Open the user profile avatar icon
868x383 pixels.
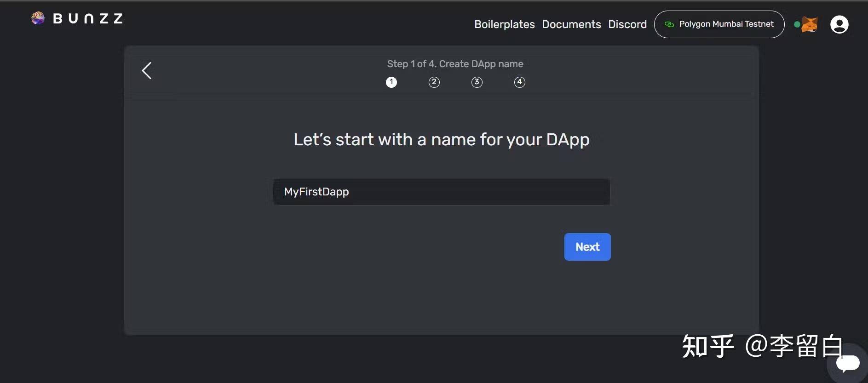(839, 24)
